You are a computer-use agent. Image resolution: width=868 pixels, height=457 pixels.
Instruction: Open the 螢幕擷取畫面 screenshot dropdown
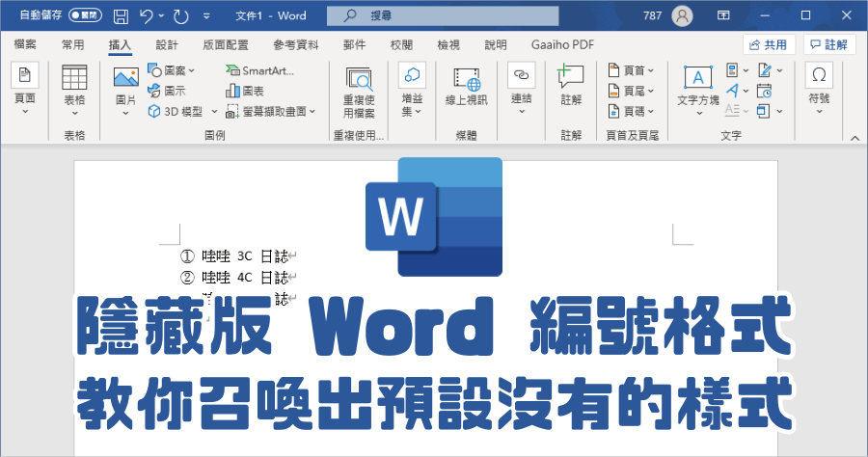pos(271,111)
